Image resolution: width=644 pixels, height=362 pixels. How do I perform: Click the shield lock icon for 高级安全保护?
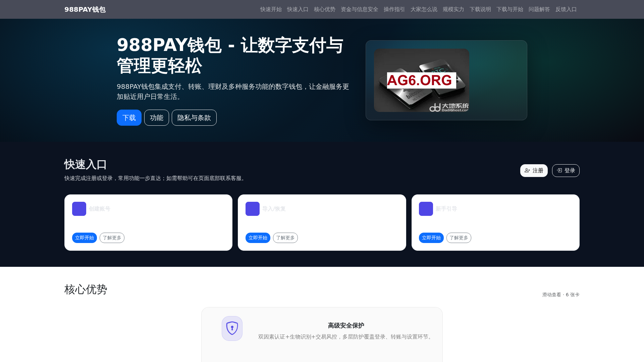(232, 328)
